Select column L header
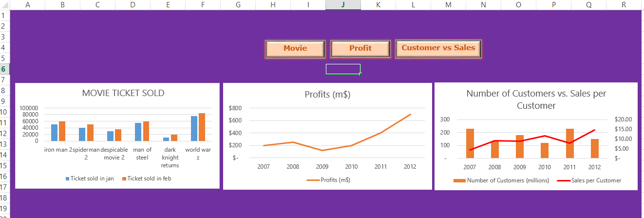Screen dimensions: 644x218 click(x=413, y=5)
